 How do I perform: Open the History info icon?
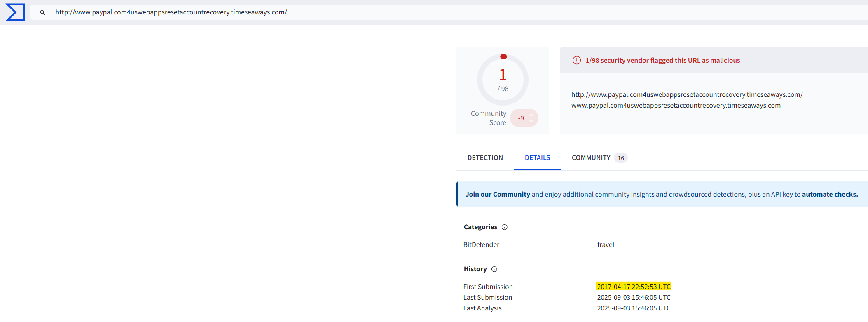[494, 269]
